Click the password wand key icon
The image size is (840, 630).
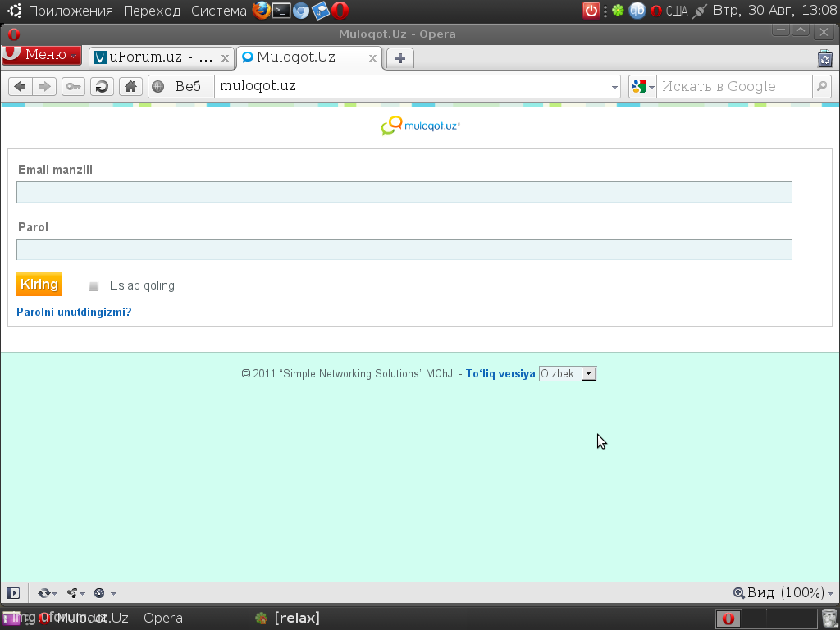[73, 86]
